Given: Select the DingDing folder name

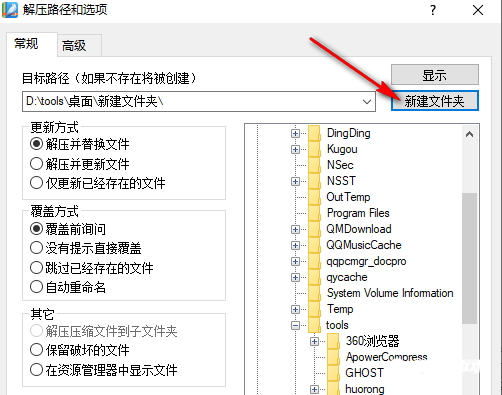Looking at the screenshot, I should pos(349,133).
